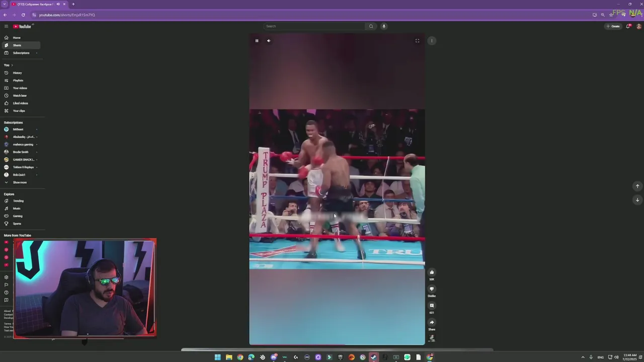Screen dimensions: 644x362
Task: Open Your videos
Action: 20,88
